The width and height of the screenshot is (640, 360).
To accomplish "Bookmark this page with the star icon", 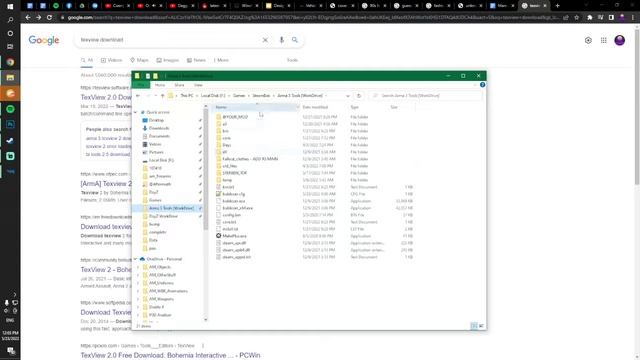I will tap(576, 18).
